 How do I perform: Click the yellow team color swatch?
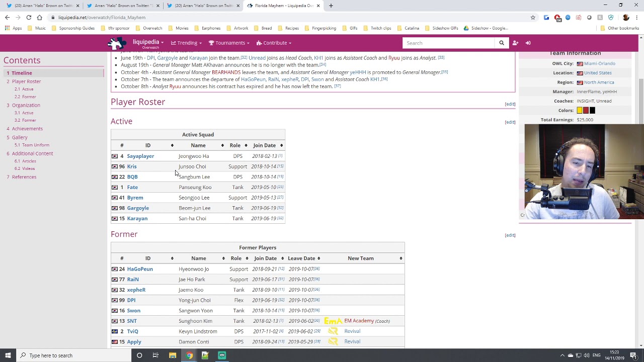tap(580, 111)
